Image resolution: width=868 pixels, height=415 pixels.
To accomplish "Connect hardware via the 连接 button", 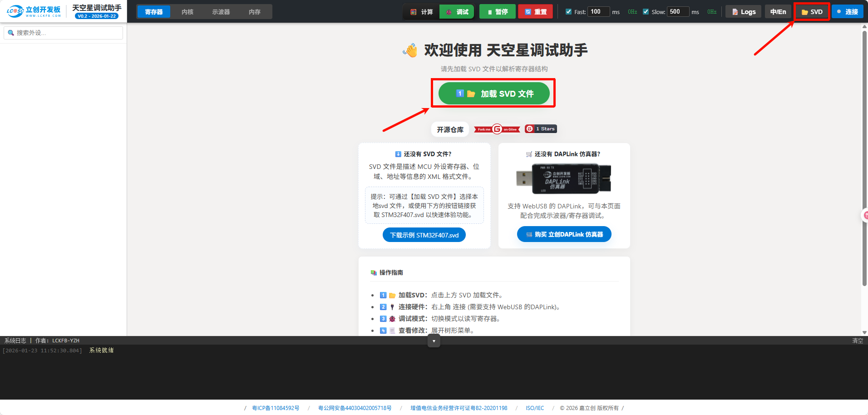I will pyautogui.click(x=847, y=11).
